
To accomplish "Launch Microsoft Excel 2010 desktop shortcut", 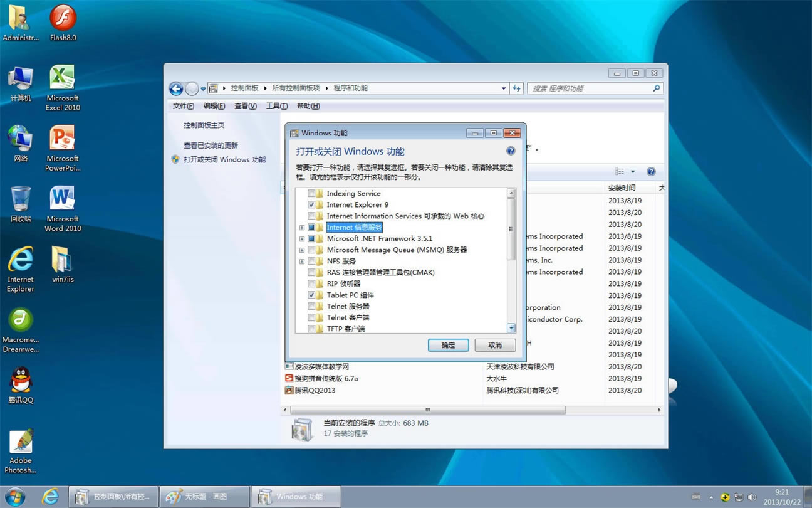I will coord(63,88).
